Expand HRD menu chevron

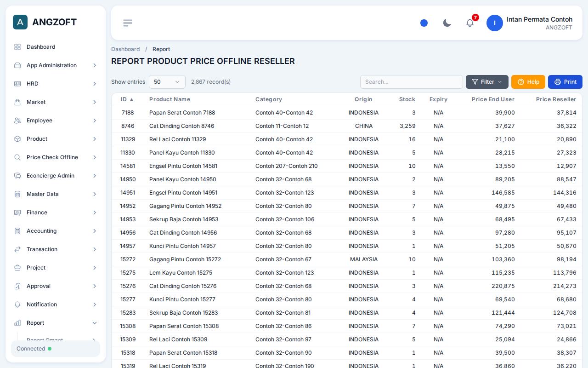click(95, 84)
